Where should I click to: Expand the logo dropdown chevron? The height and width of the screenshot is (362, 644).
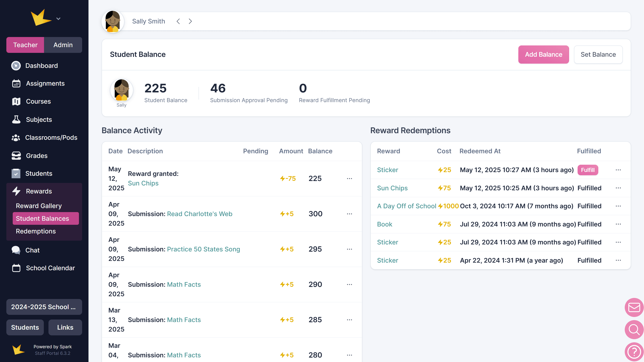(x=58, y=19)
